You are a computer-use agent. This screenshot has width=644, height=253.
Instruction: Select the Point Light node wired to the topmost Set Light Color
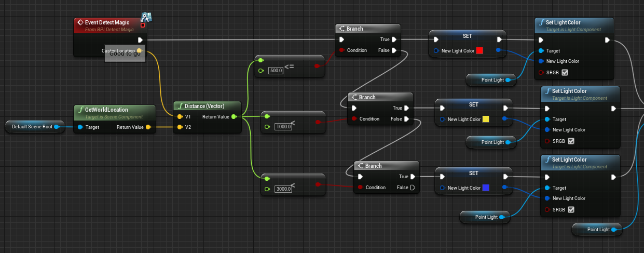pos(492,79)
